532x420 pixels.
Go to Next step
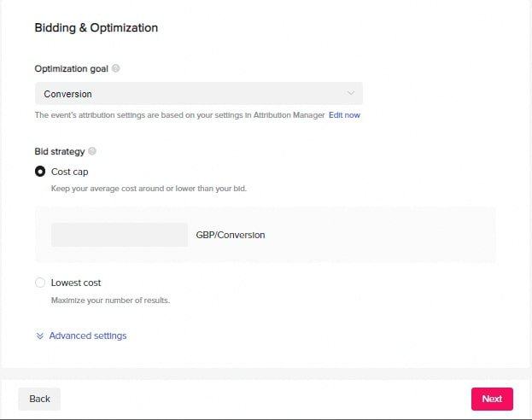[492, 399]
